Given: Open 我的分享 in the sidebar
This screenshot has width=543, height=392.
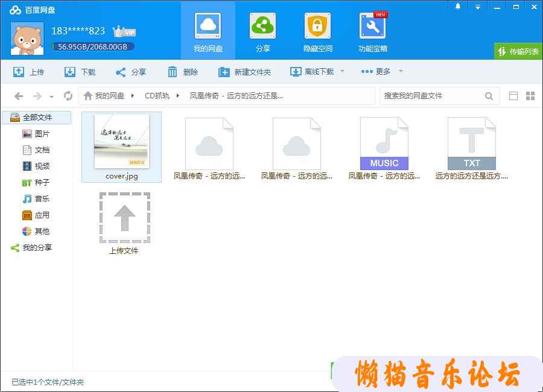Looking at the screenshot, I should (31, 248).
